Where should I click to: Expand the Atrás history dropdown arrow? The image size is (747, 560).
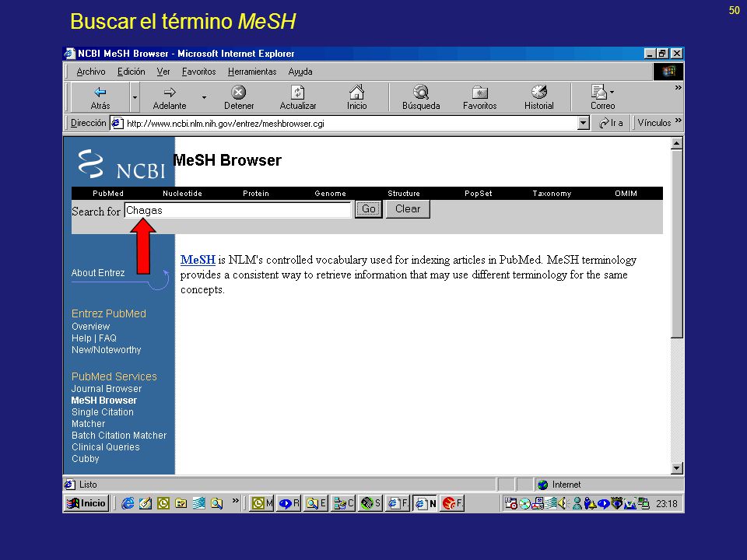(x=135, y=97)
